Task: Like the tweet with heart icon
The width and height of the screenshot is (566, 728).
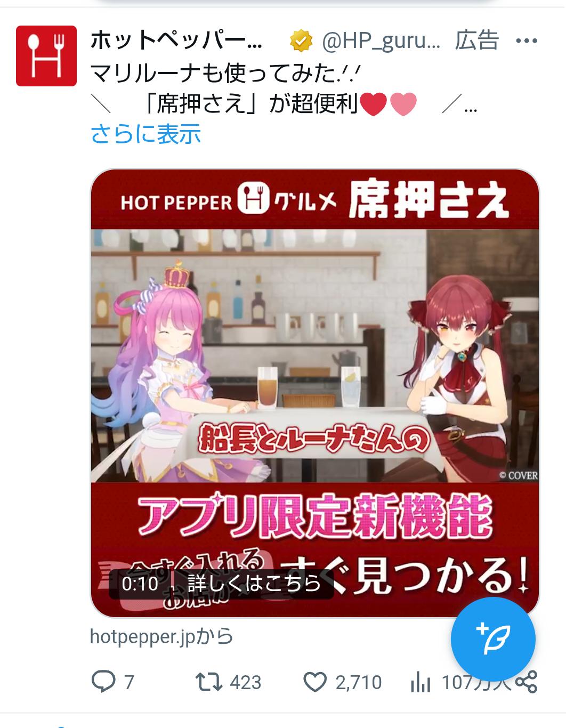Action: tap(315, 682)
